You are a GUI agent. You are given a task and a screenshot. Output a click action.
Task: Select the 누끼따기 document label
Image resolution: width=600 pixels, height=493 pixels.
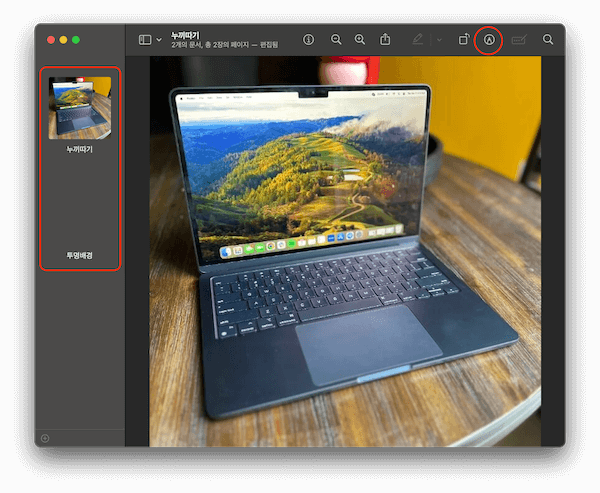(80, 149)
